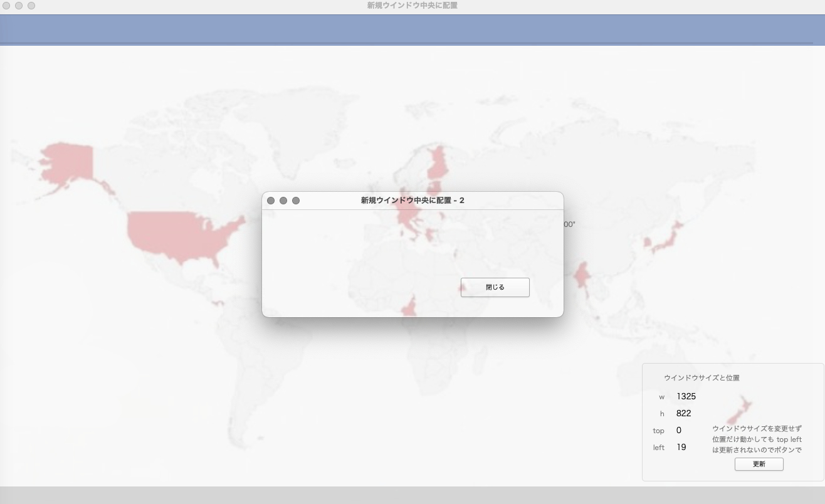Click the dialog title '新規ウインドウ中央に配置 - 2'
Viewport: 825px width, 504px height.
pyautogui.click(x=413, y=201)
